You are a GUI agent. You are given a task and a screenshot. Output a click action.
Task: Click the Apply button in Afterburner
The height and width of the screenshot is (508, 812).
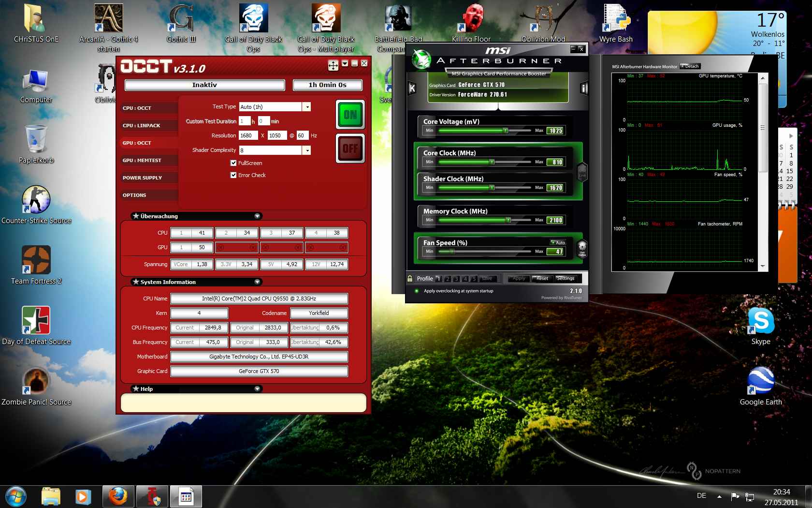click(x=519, y=279)
